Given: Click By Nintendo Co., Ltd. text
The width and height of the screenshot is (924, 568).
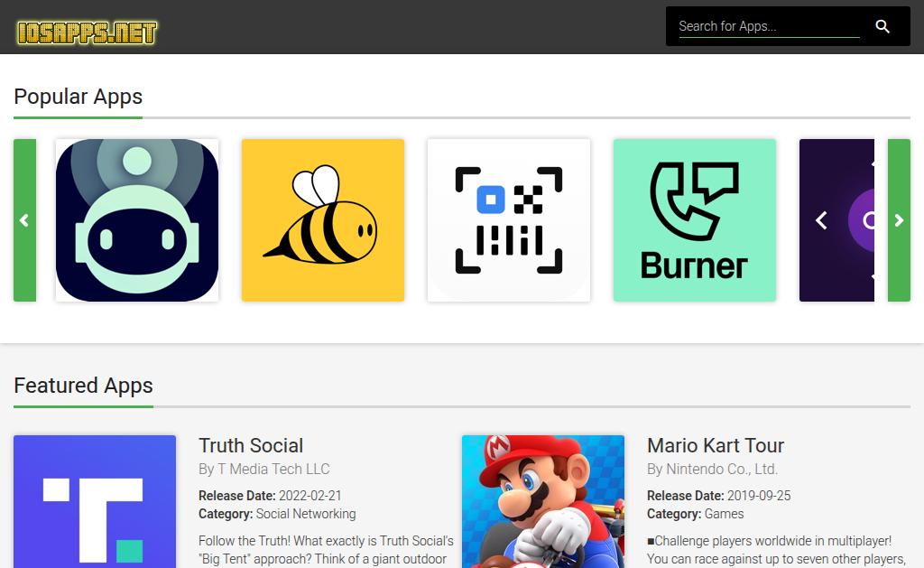Looking at the screenshot, I should pyautogui.click(x=713, y=469).
